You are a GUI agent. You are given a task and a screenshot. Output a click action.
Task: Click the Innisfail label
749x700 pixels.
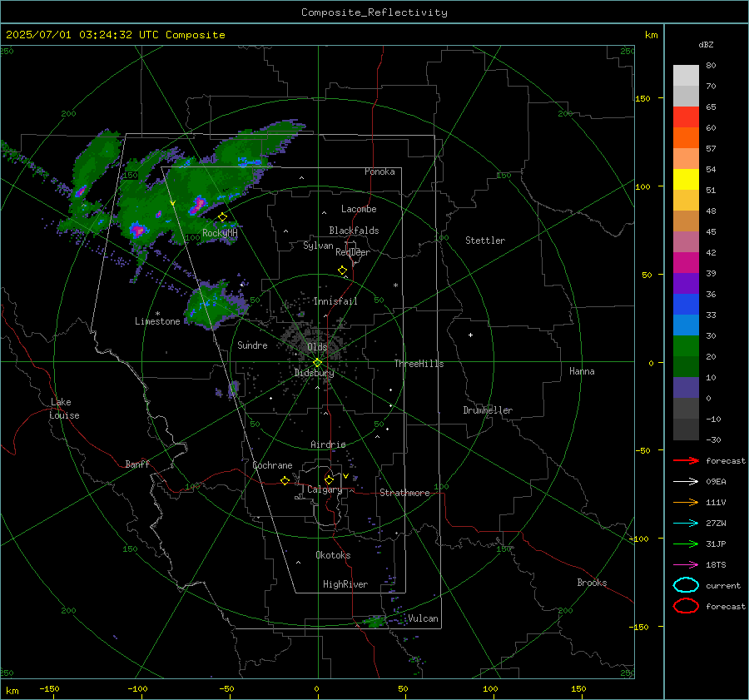pyautogui.click(x=335, y=301)
